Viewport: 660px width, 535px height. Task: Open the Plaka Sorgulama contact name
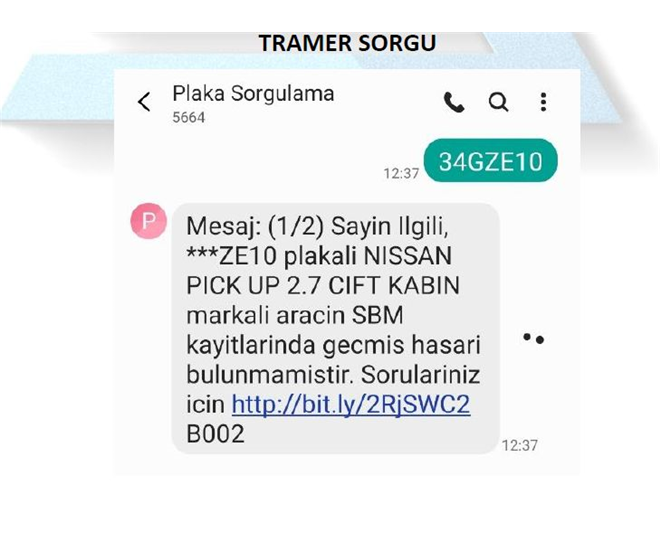(253, 94)
